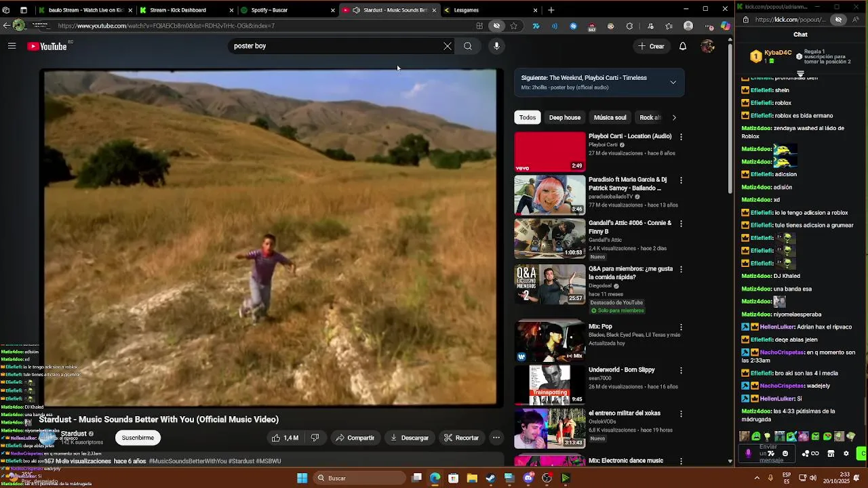868x488 pixels.
Task: Open YouTube notifications bell
Action: tap(683, 46)
